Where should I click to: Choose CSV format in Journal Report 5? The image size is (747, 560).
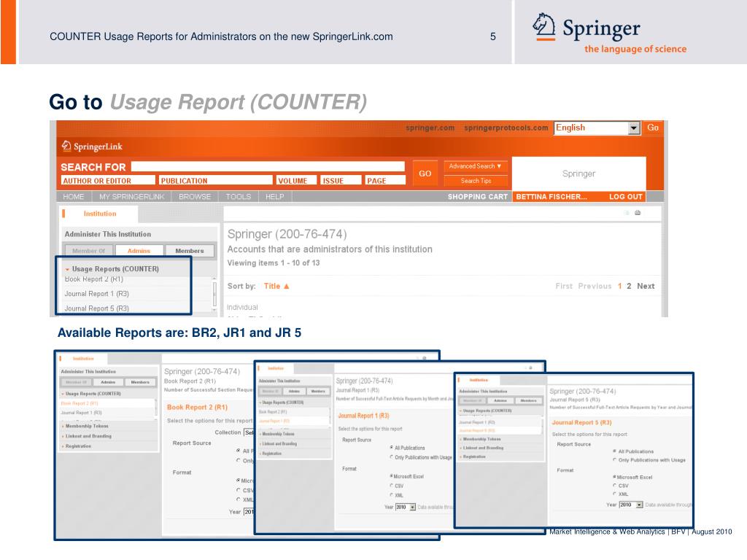[614, 486]
